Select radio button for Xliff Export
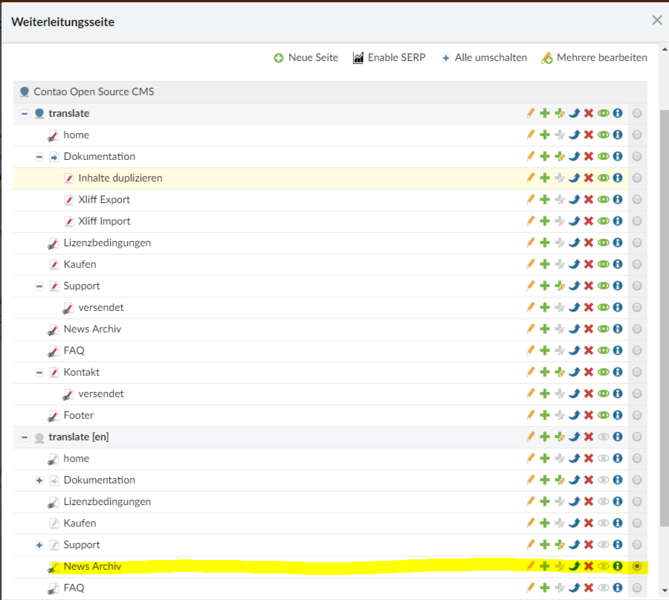This screenshot has height=600, width=669. (x=637, y=200)
